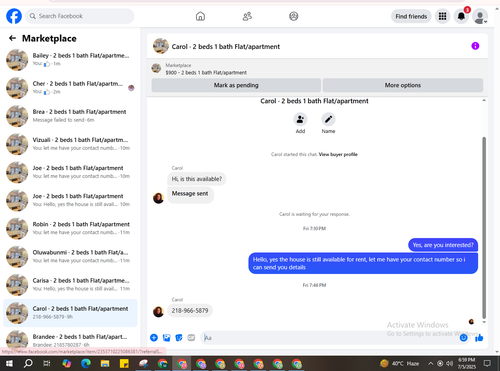
Task: Open the Friends icon in top navigation
Action: 247,16
